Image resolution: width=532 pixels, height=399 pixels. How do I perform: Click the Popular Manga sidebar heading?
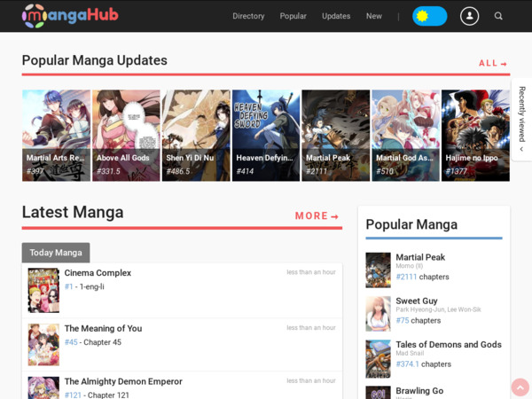click(411, 224)
